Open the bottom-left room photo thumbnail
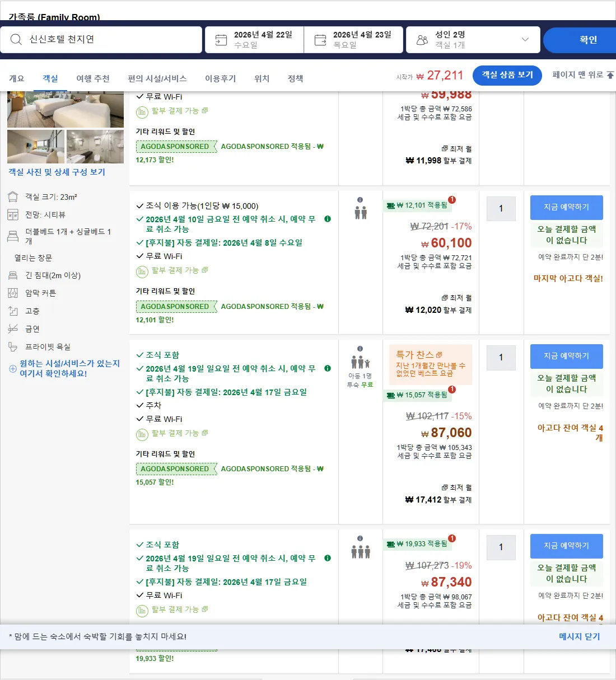 (x=36, y=147)
